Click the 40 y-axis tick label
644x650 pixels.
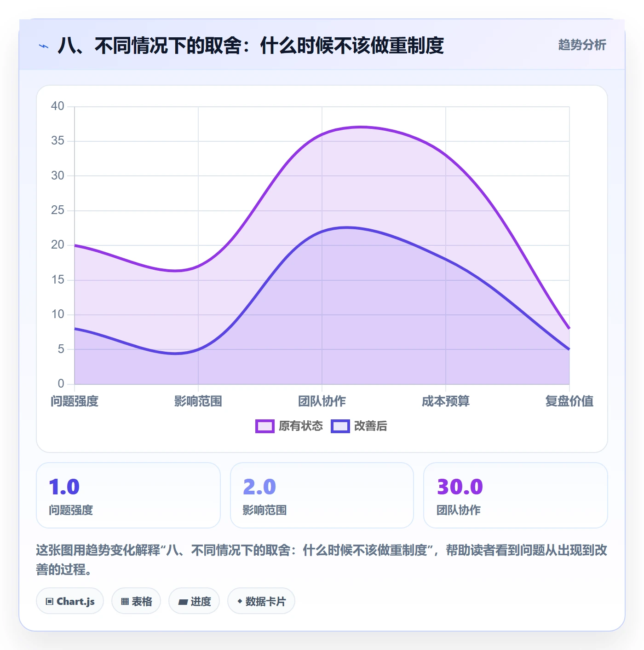[x=57, y=106]
